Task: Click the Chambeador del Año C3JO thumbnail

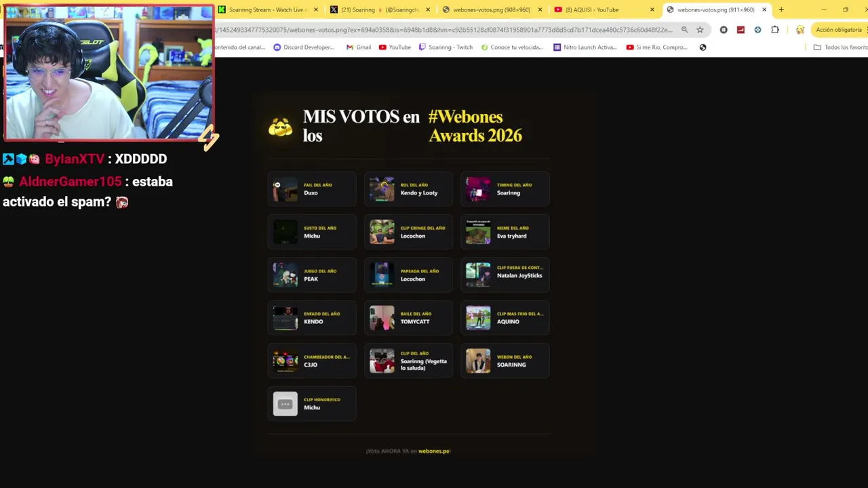Action: click(285, 361)
